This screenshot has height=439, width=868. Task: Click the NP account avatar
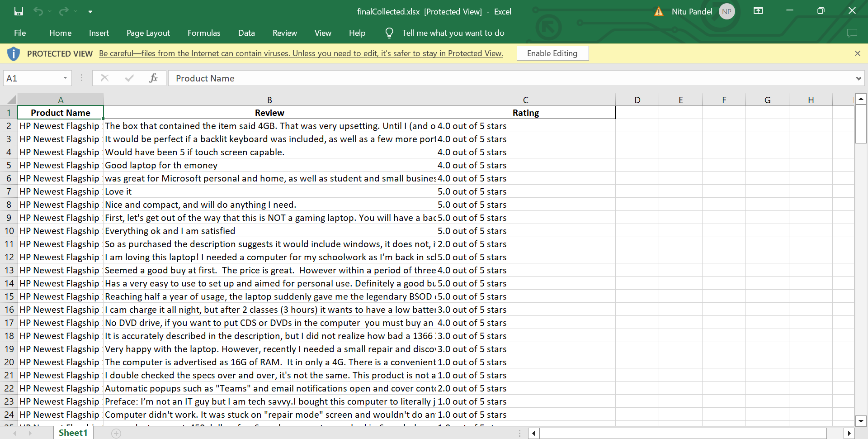(726, 11)
